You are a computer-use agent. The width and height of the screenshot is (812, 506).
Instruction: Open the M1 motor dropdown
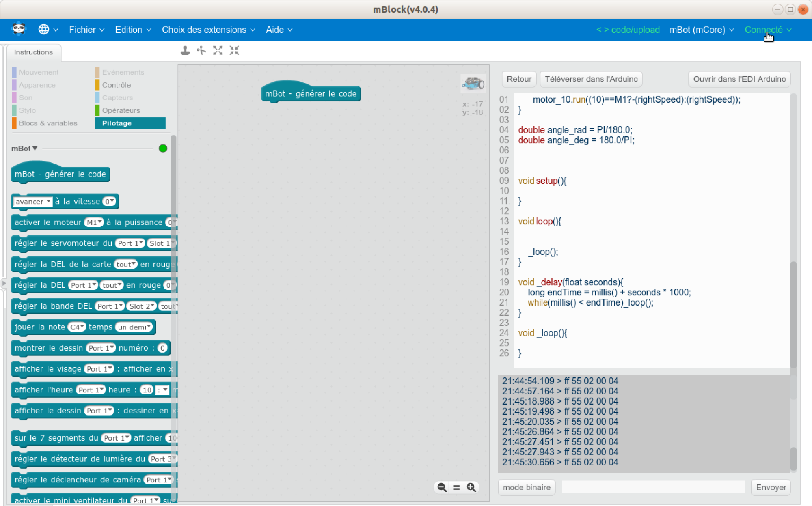click(x=94, y=222)
